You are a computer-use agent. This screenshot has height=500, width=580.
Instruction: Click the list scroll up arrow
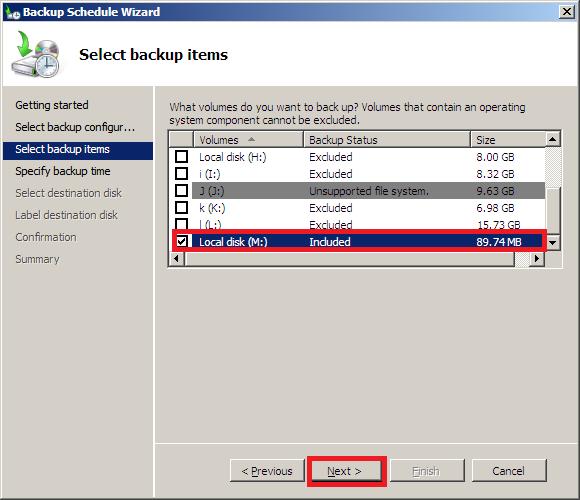(553, 139)
